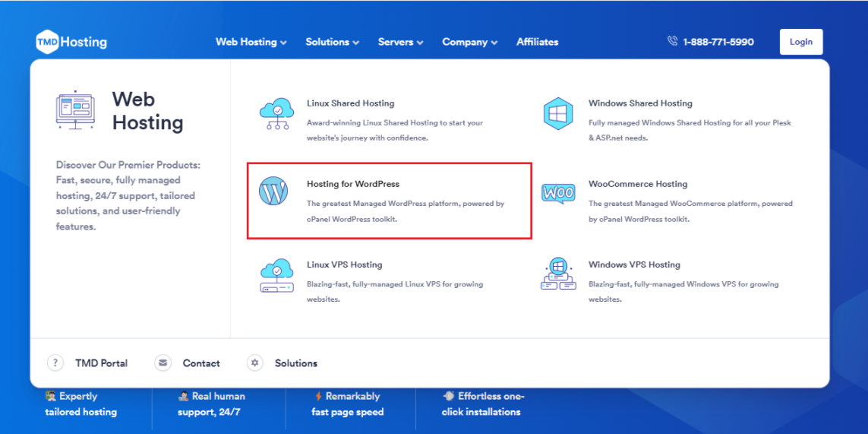Click the Linux VPS Hosting cloud-server icon
The image size is (868, 434).
pyautogui.click(x=276, y=275)
